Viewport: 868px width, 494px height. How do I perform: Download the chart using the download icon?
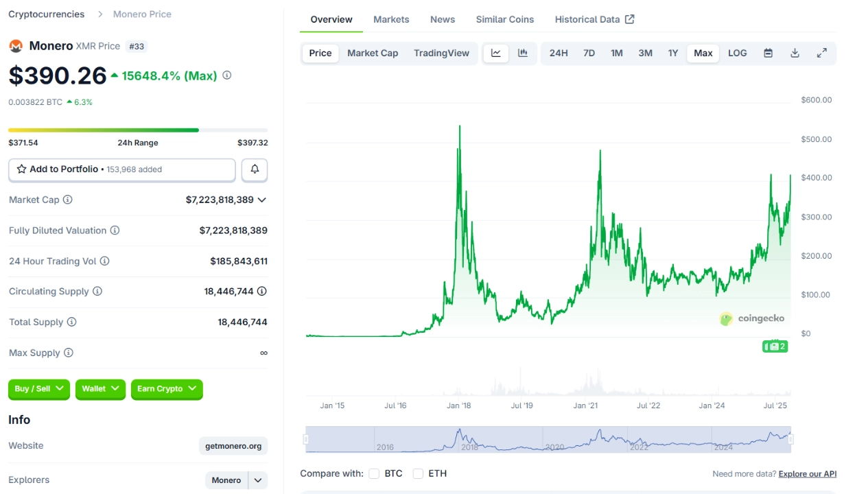pos(795,53)
